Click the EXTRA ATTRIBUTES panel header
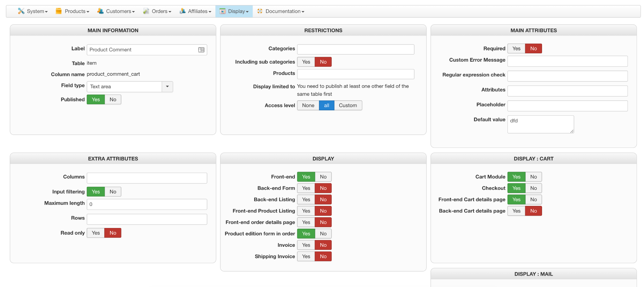Viewport: 644px width, 287px height. [x=113, y=159]
